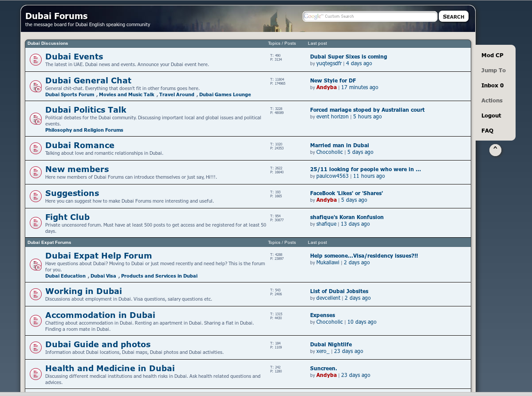The image size is (532, 396).
Task: View user profile of event horizon
Action: tap(332, 117)
